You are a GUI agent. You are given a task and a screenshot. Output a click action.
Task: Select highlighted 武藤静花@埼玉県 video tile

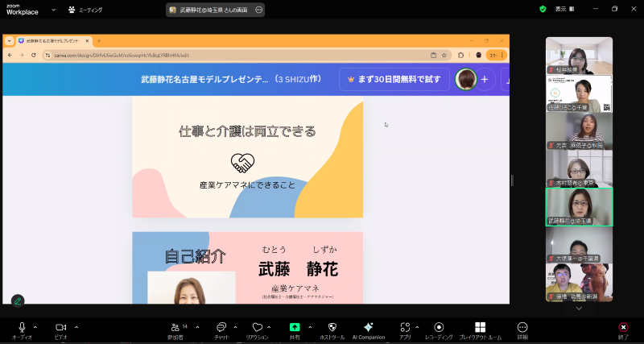(x=579, y=207)
